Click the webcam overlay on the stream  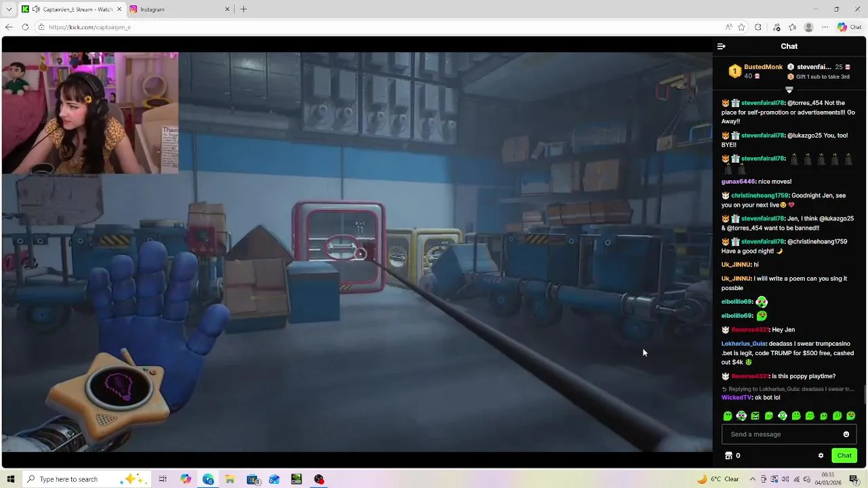coord(90,113)
